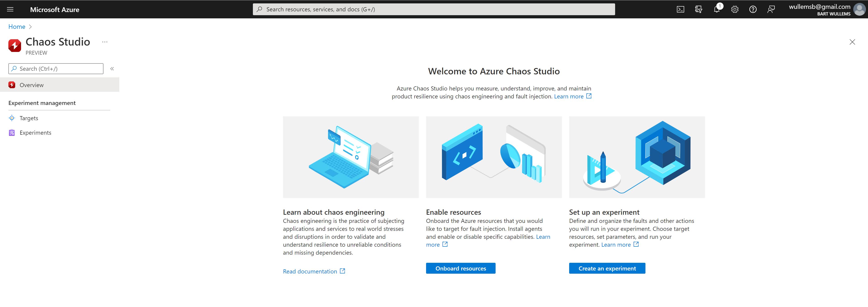This screenshot has height=307, width=868.
Task: Open Directories and subscriptions filter icon
Action: [x=698, y=10]
